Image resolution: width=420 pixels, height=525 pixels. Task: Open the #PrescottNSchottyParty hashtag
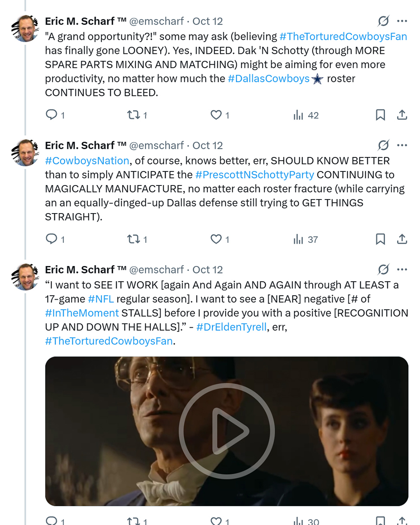(254, 175)
